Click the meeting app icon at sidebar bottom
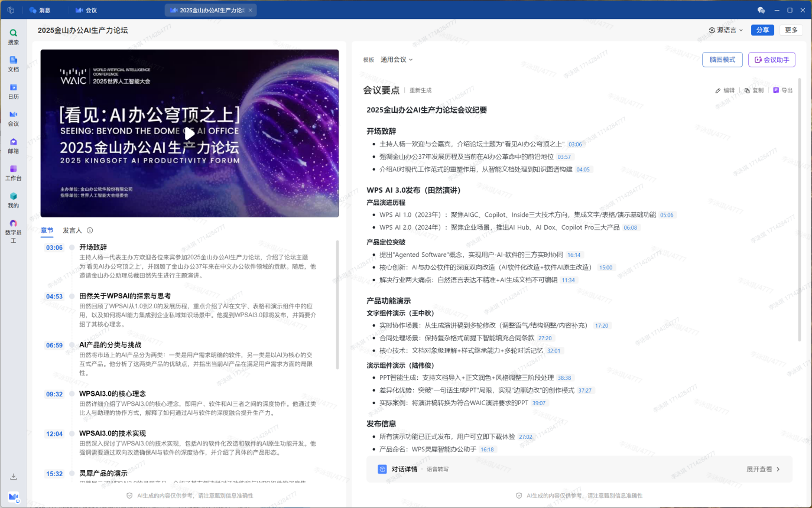 tap(13, 497)
